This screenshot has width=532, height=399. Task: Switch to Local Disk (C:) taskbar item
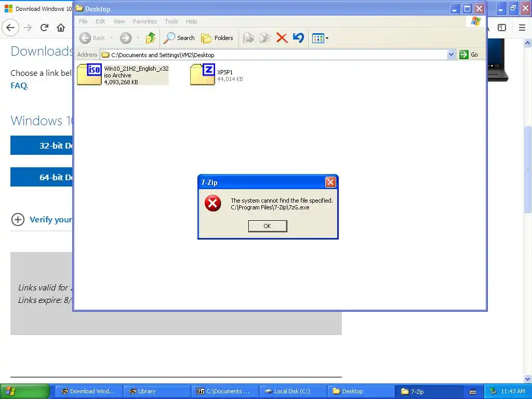(x=292, y=391)
